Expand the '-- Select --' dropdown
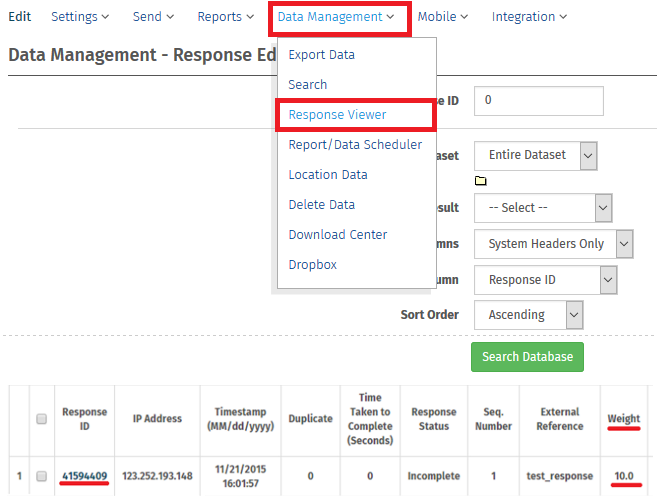Image resolution: width=657 pixels, height=498 pixels. [x=542, y=208]
